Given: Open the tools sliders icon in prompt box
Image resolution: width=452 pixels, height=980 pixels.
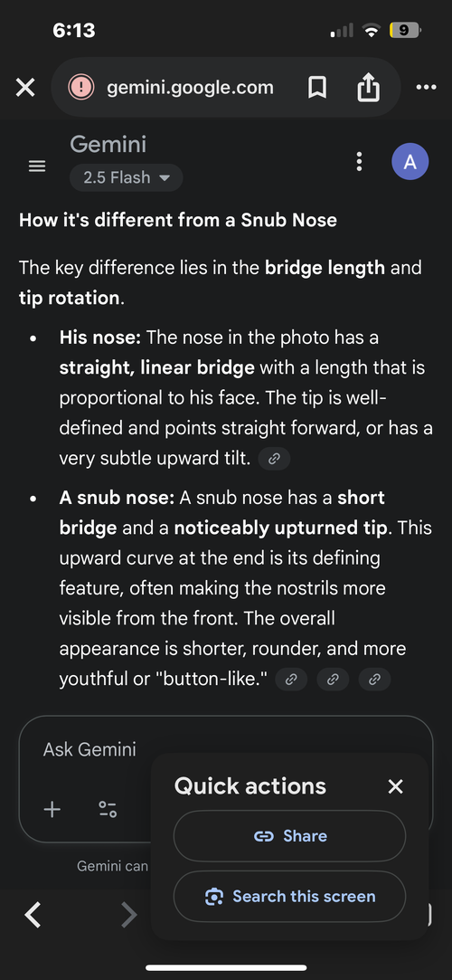Looking at the screenshot, I should [x=108, y=810].
